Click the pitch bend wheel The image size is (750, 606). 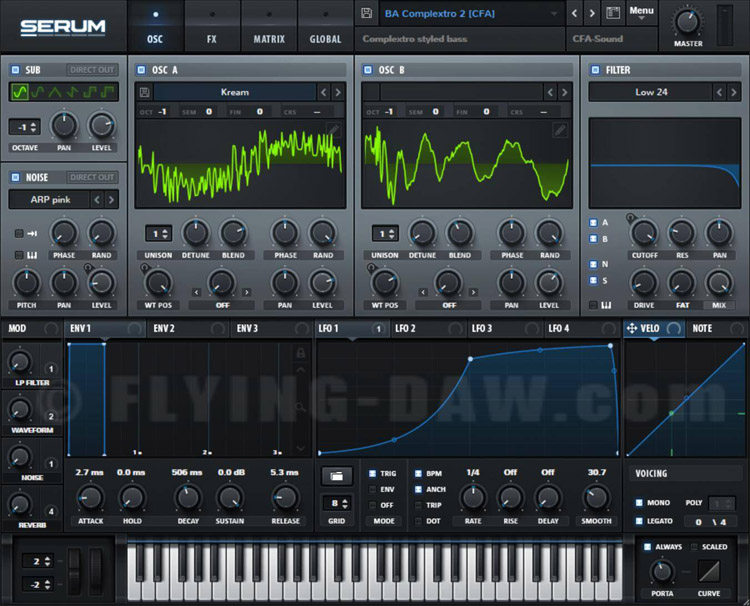coord(74,571)
